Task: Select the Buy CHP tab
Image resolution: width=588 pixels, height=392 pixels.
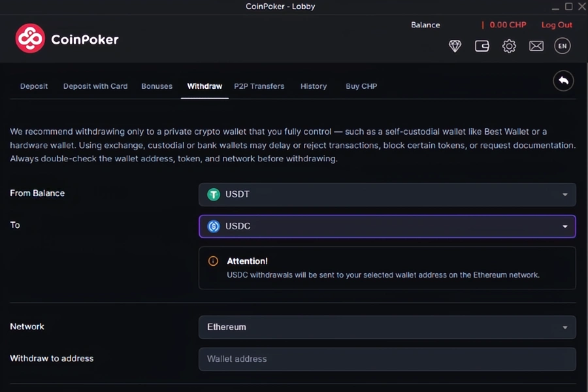Action: point(361,86)
